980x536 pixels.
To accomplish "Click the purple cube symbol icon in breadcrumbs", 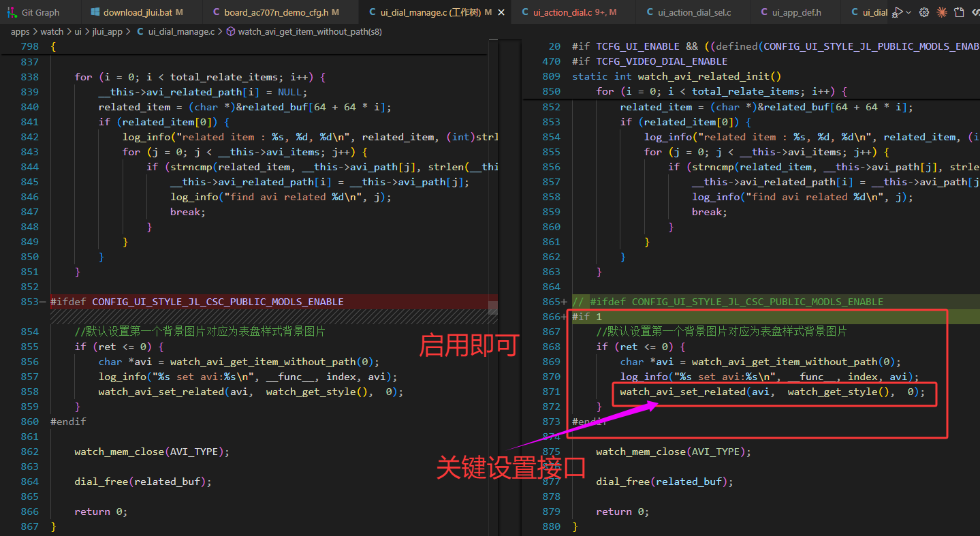I will click(230, 31).
